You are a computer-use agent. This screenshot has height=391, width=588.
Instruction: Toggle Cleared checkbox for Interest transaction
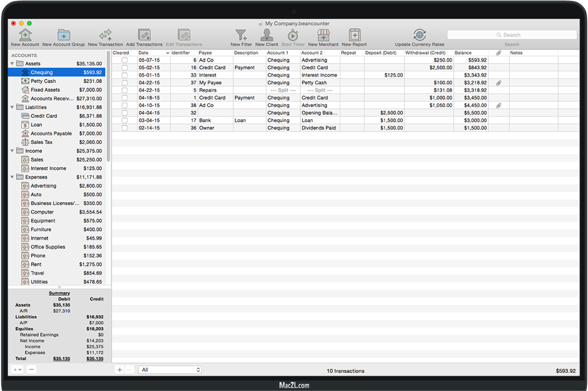tap(125, 75)
